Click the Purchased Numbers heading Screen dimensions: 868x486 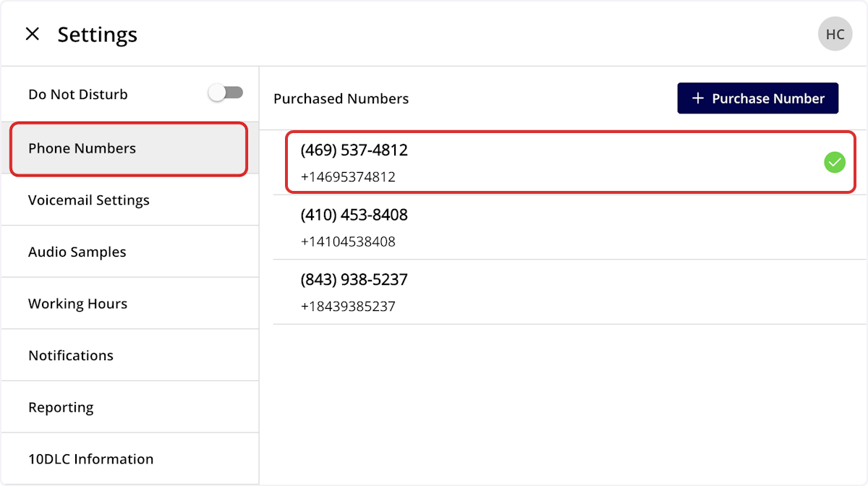pyautogui.click(x=341, y=98)
